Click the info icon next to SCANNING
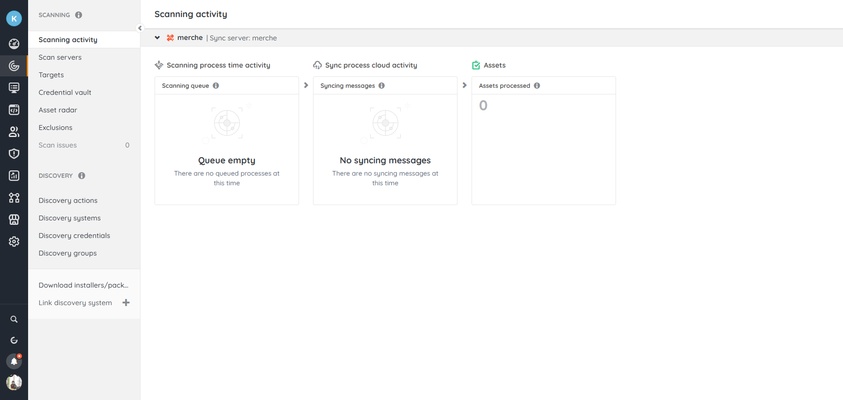Screen dimensions: 843x400 (x=78, y=15)
